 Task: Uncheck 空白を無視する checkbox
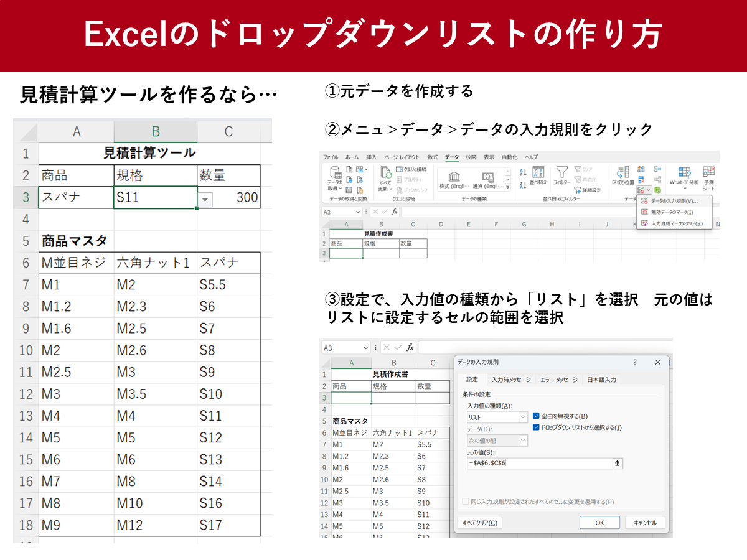coord(537,416)
